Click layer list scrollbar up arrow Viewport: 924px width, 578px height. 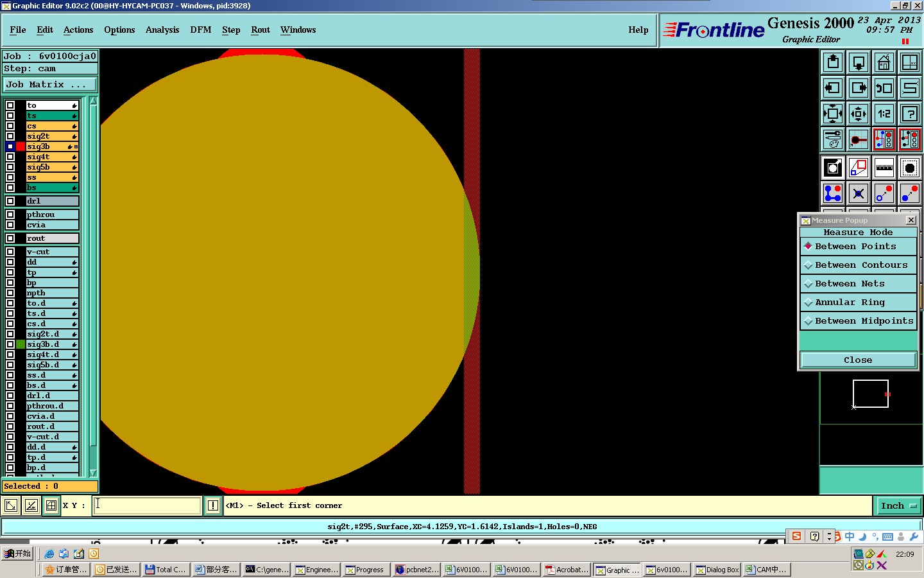(x=93, y=101)
